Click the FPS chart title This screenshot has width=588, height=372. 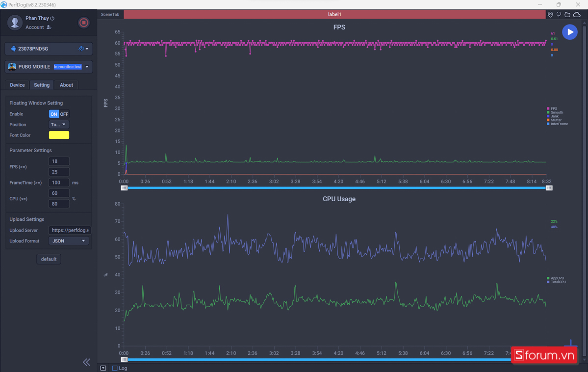tap(339, 27)
